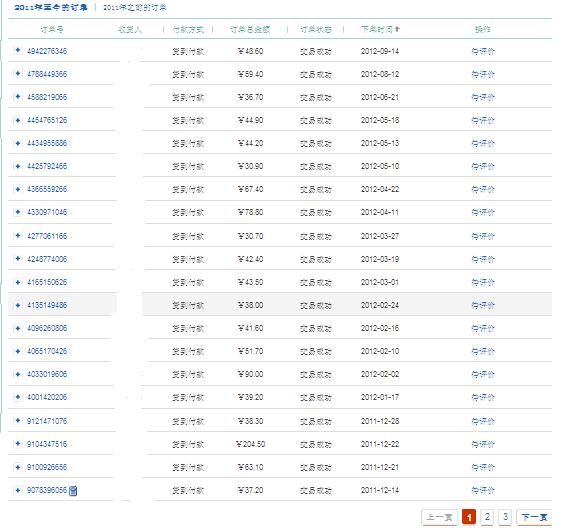This screenshot has width=574, height=528.
Task: Select the 2011 to present orders tab
Action: [x=51, y=7]
